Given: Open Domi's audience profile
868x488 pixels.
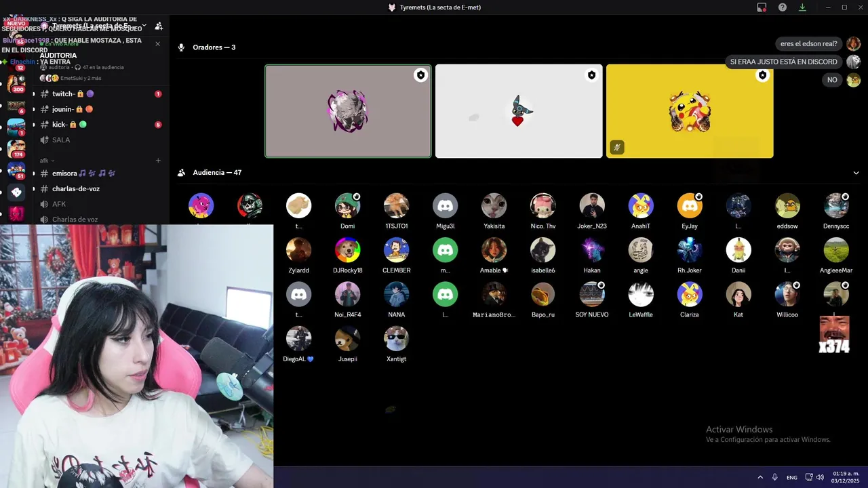Looking at the screenshot, I should tap(347, 206).
